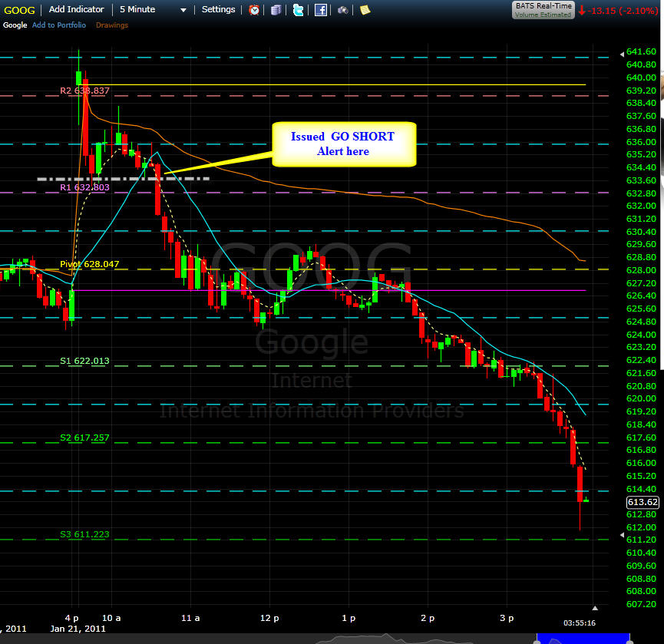Click the 4 p time axis label
This screenshot has height=644, width=664.
[72, 618]
